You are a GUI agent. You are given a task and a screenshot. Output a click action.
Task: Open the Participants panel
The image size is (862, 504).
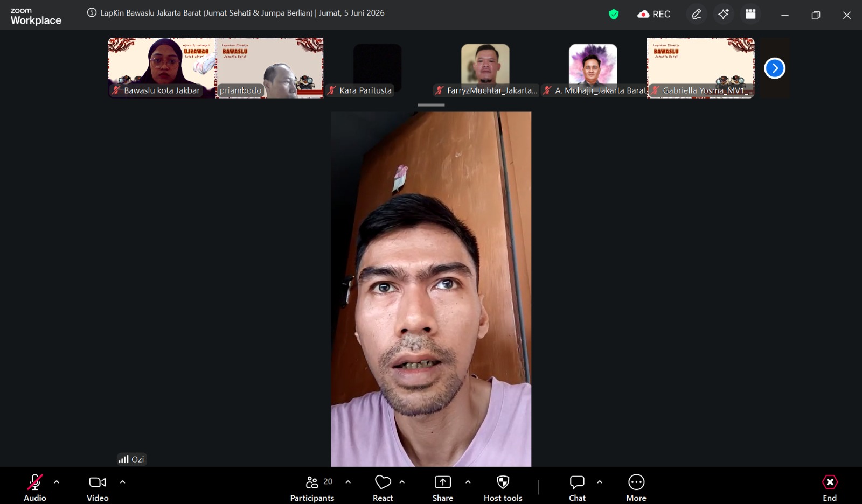(x=312, y=488)
